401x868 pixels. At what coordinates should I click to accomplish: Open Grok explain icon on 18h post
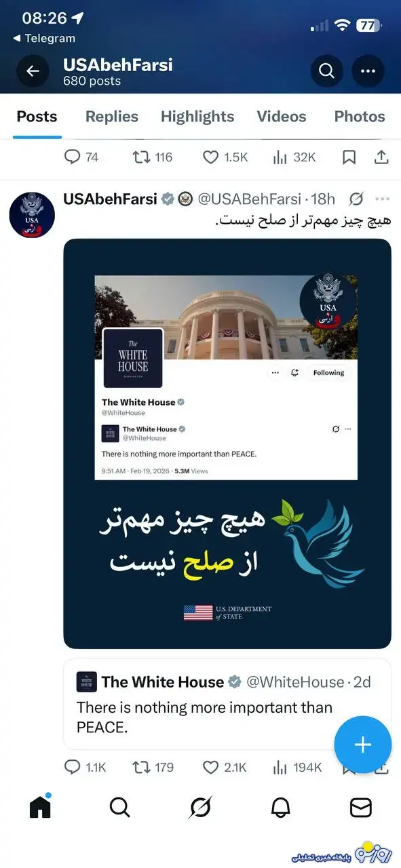coord(356,199)
